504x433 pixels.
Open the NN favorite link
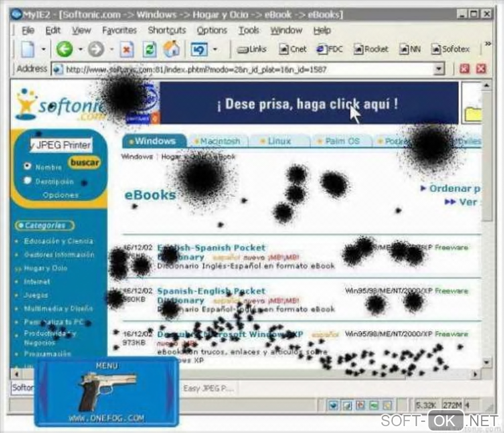410,49
